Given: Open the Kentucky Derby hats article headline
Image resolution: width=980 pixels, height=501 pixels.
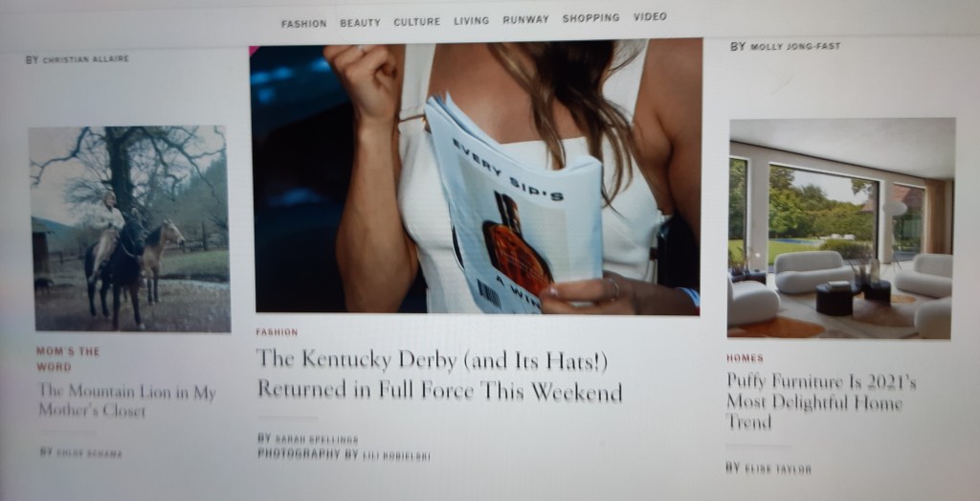Looking at the screenshot, I should (438, 374).
